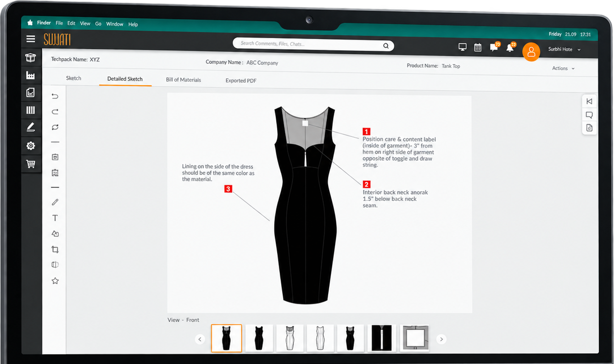Go to previous thumbnails with left arrow
The height and width of the screenshot is (364, 614).
(x=200, y=339)
